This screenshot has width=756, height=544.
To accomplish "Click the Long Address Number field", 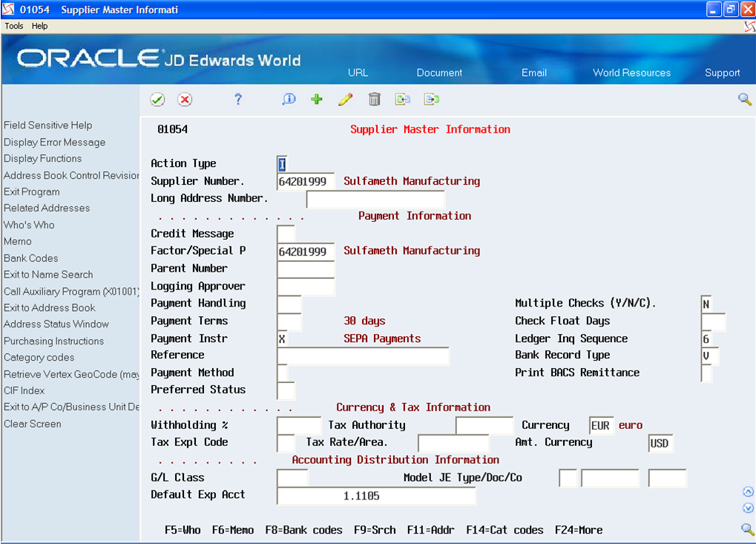I will (375, 199).
